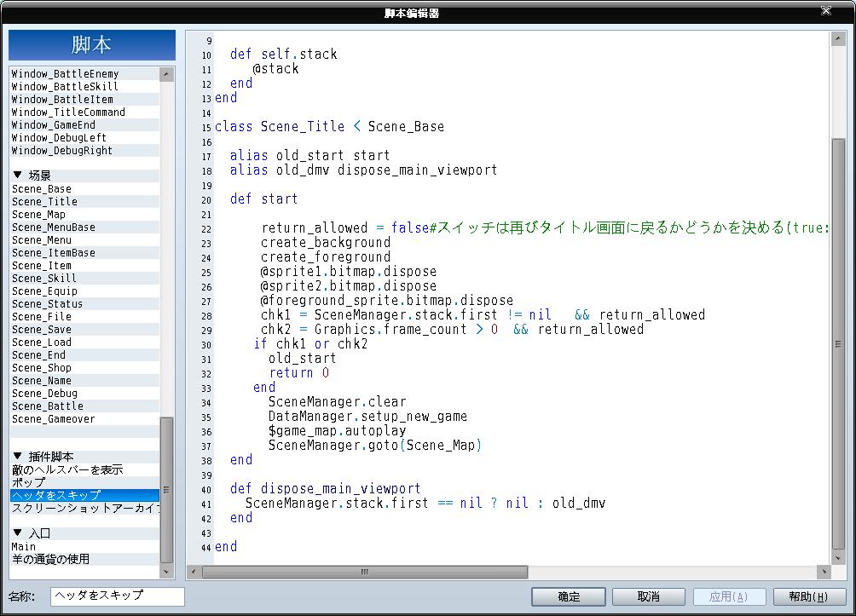
Task: Click the 确定 confirm button
Action: pos(569,596)
